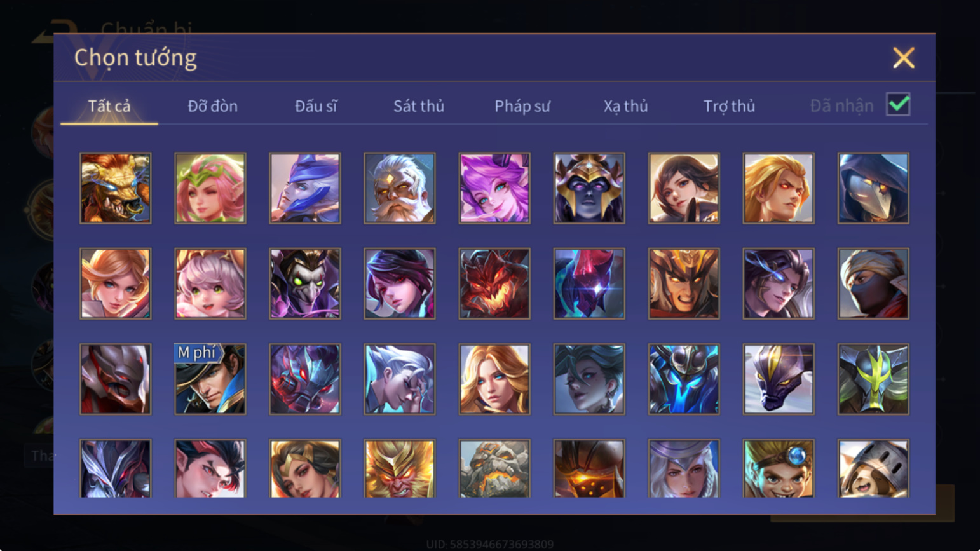980x551 pixels.
Task: Go to the 'Trợ thủ' tab
Action: tap(729, 106)
